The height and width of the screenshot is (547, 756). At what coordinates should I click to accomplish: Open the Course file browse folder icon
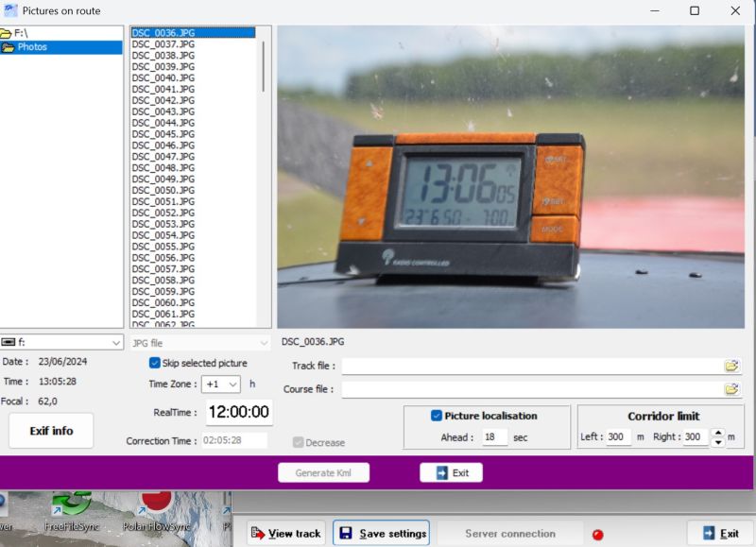[731, 388]
